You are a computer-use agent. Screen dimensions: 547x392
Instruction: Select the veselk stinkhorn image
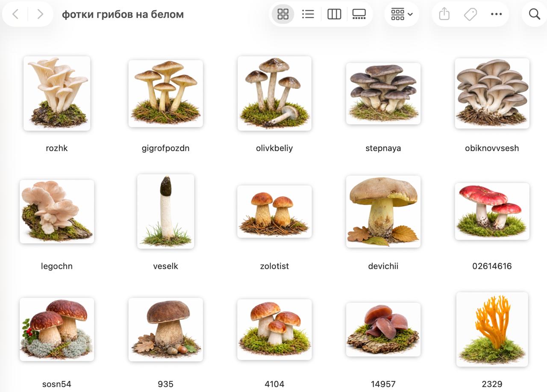[165, 211]
